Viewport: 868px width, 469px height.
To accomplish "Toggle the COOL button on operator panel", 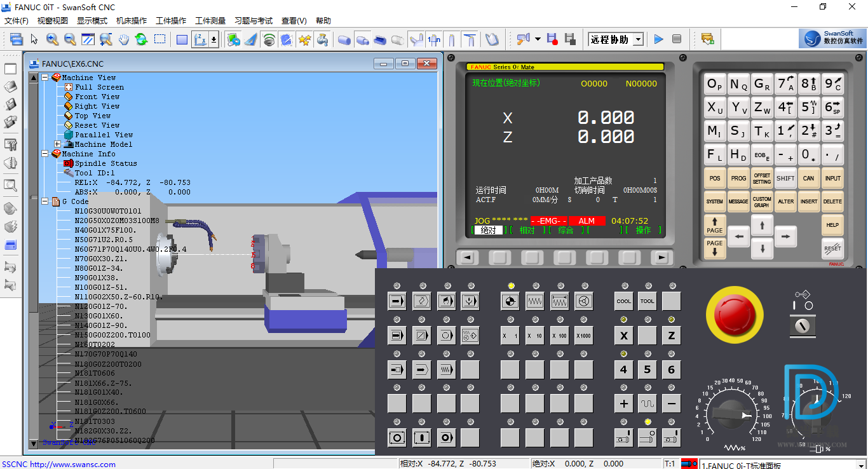I will 624,301.
